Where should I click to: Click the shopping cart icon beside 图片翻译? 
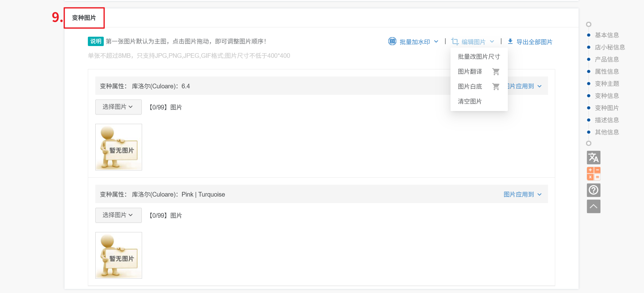click(496, 72)
